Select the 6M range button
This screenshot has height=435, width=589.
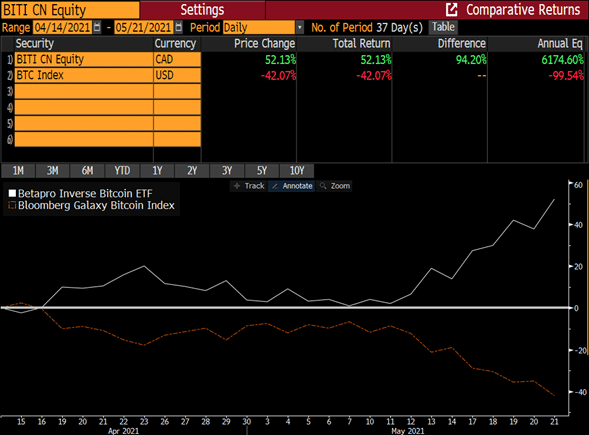tap(87, 171)
